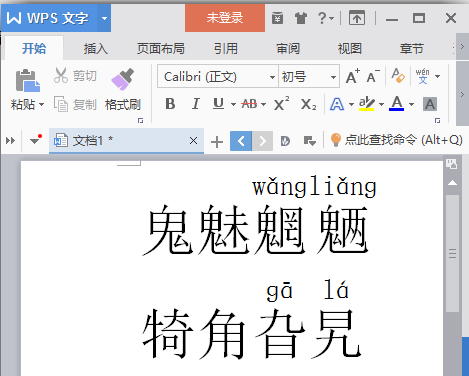
Task: Toggle Underline formatting
Action: point(218,104)
